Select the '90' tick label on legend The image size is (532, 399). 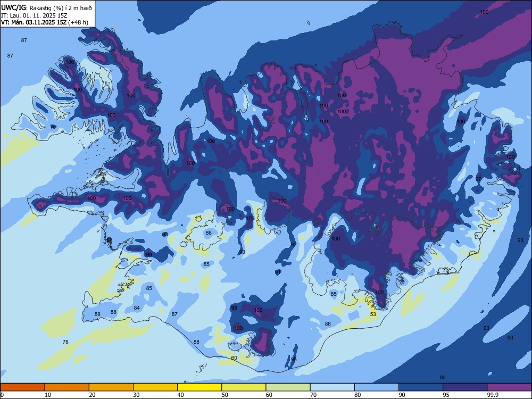[402, 395]
